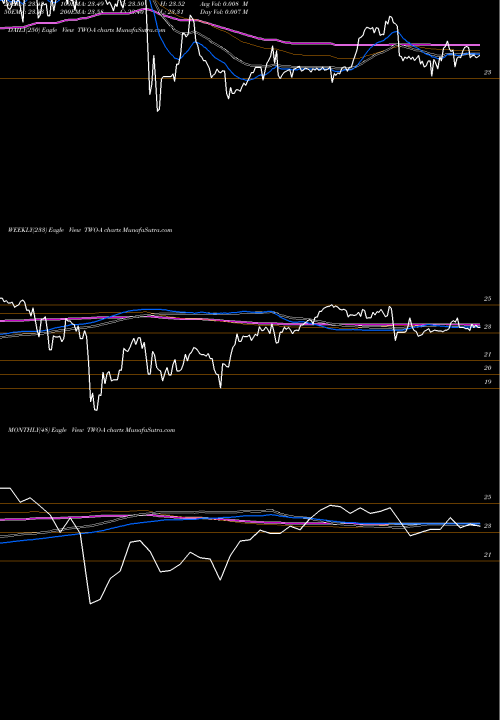Viewport: 500px width, 720px height.
Task: Click the 25 price label on monthly chart
Action: (487, 497)
